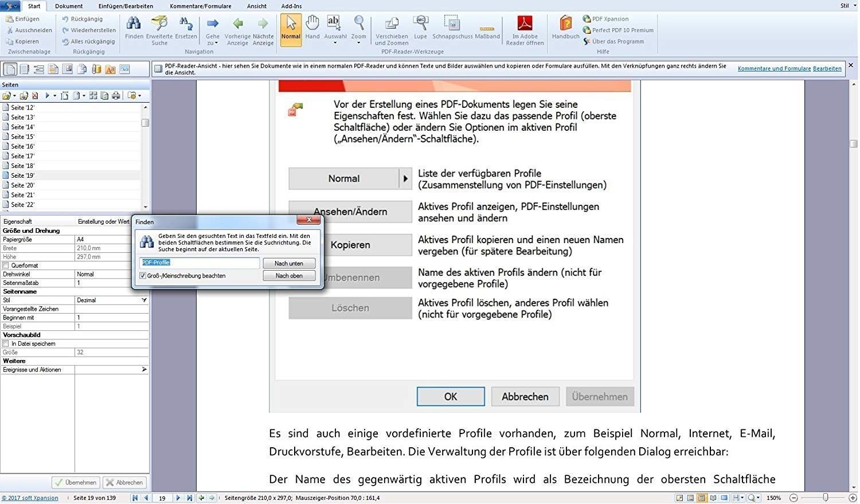Enable the Querformat checkbox
The width and height of the screenshot is (860, 504).
click(x=6, y=265)
